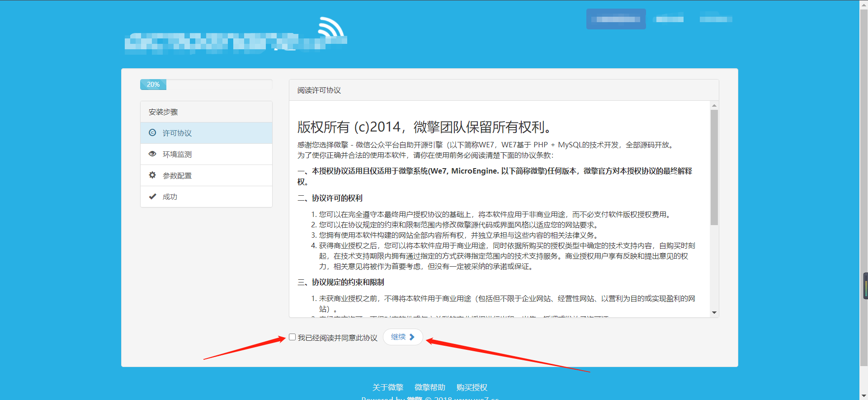Click the 我已经阅读并同意此协议 label text

(x=337, y=338)
